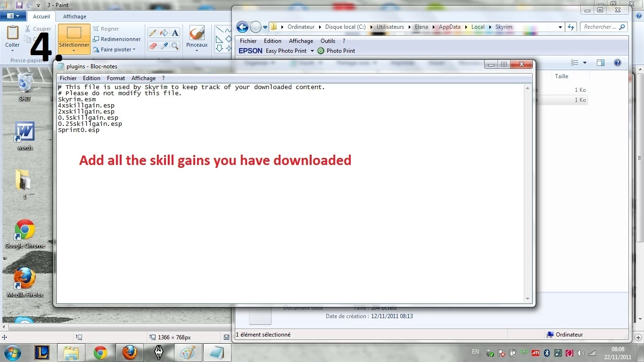Viewport: 644px width, 362px height.
Task: Open the Format menu in Bloc-notes
Action: (x=116, y=78)
